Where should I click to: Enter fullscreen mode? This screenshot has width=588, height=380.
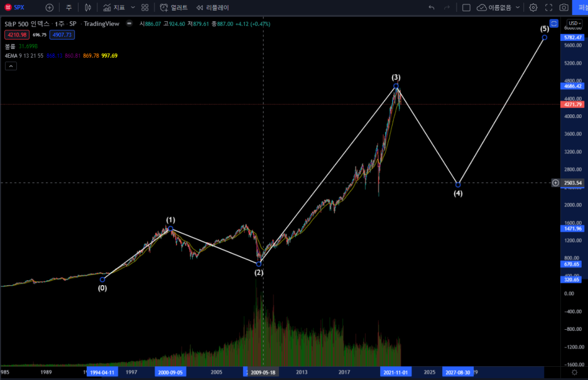[x=548, y=8]
